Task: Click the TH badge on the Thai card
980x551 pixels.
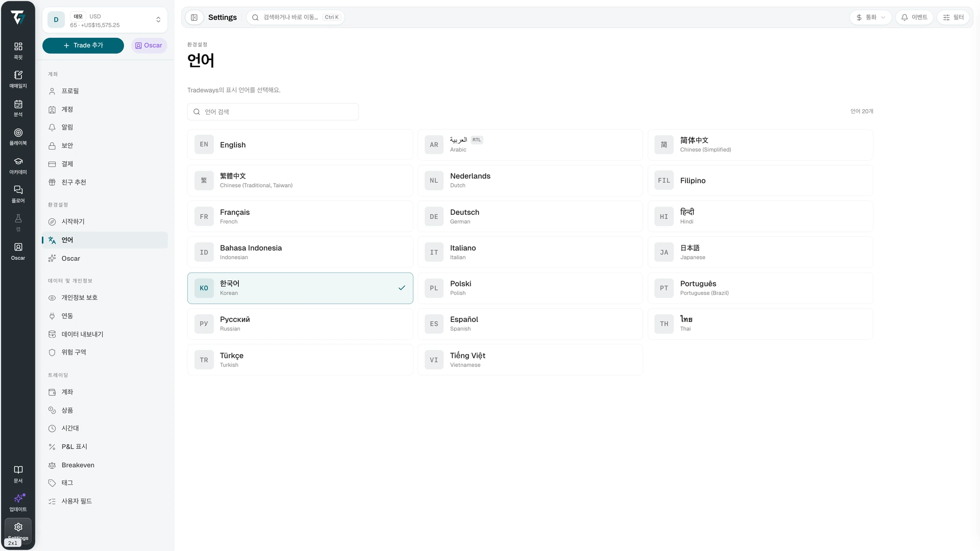Action: point(664,323)
